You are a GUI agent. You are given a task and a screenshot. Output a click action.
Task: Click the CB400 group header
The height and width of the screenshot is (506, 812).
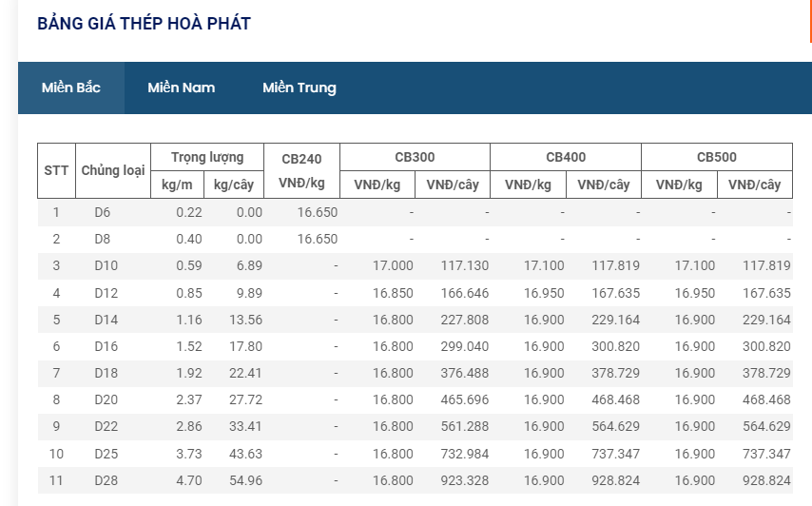pyautogui.click(x=566, y=157)
